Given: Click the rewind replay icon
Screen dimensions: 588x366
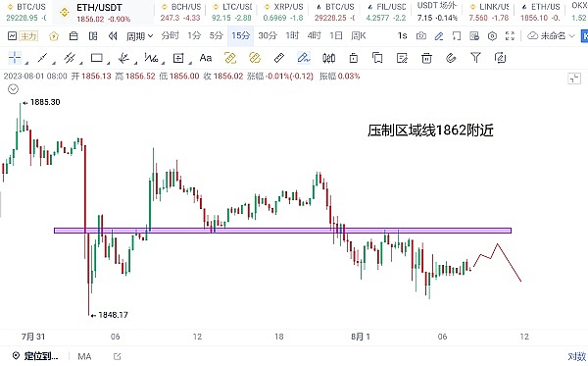Looking at the screenshot, I should tap(113, 36).
